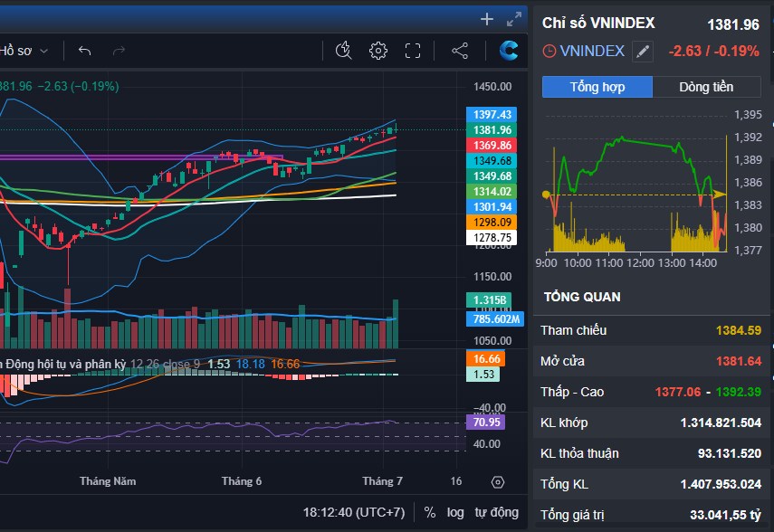Select blue price label 1301.94
Screen dimensions: 774x532
point(492,207)
